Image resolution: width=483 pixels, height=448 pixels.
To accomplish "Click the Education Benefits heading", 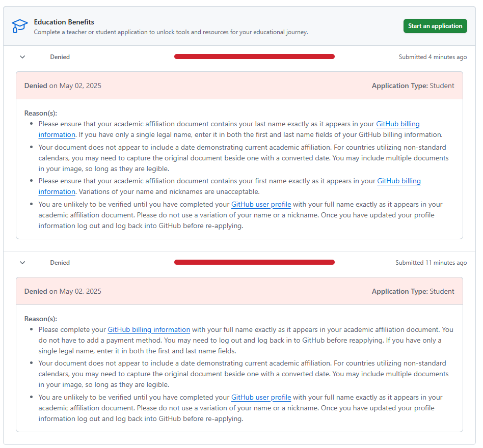I will 64,22.
